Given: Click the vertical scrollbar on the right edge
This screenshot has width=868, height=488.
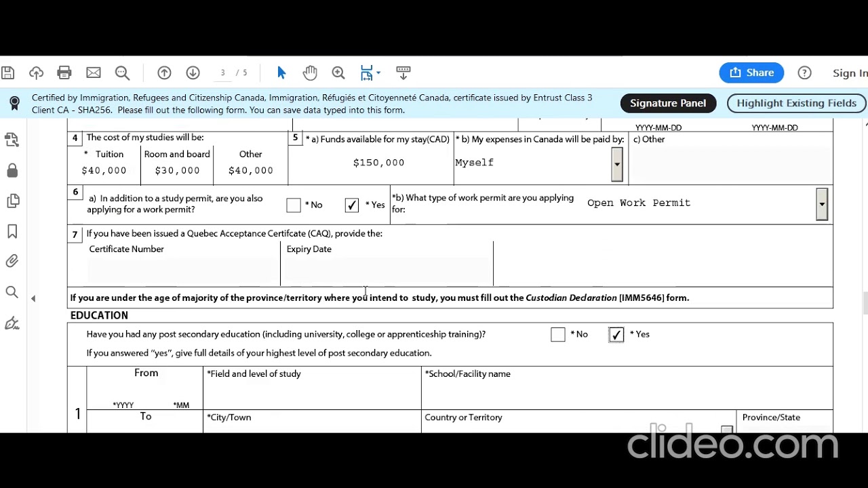Looking at the screenshot, I should coord(865,303).
